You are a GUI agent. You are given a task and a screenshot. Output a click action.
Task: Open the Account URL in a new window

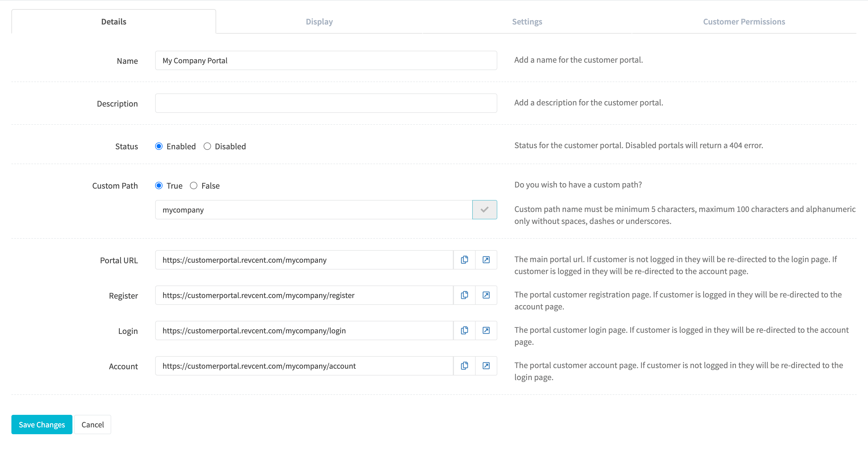tap(486, 366)
